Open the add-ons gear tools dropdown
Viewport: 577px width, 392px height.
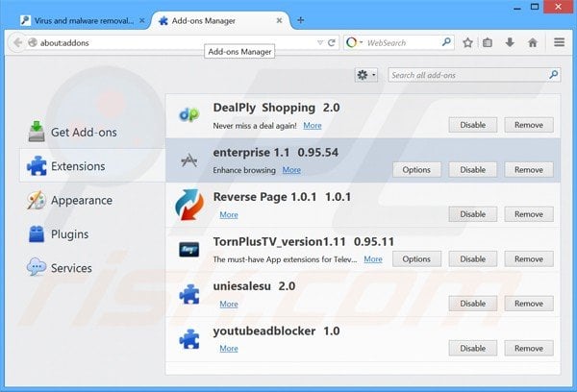(x=366, y=75)
